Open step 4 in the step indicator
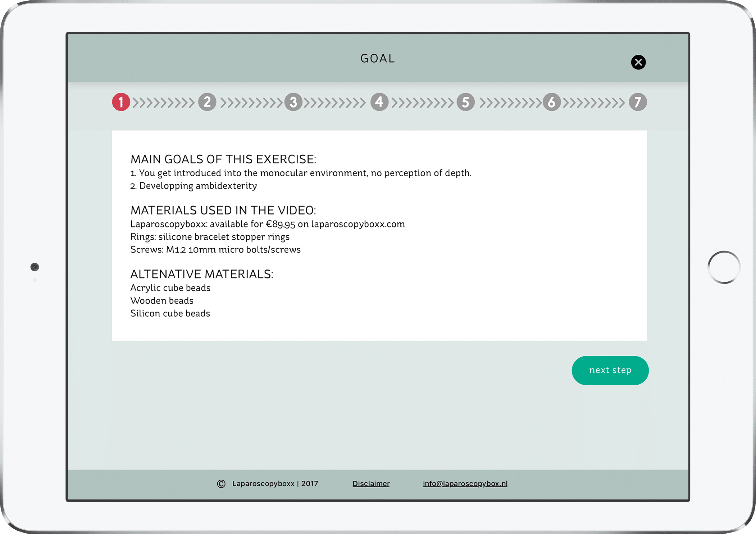The image size is (756, 534). [x=379, y=102]
